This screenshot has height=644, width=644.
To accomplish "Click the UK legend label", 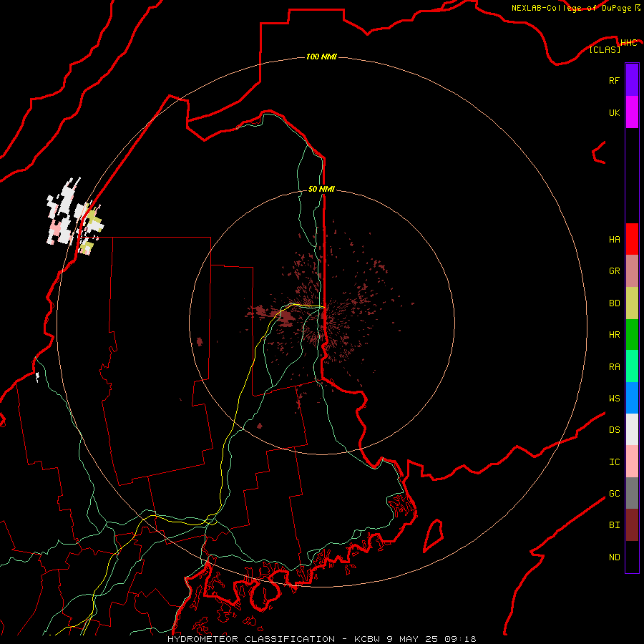I will [614, 112].
